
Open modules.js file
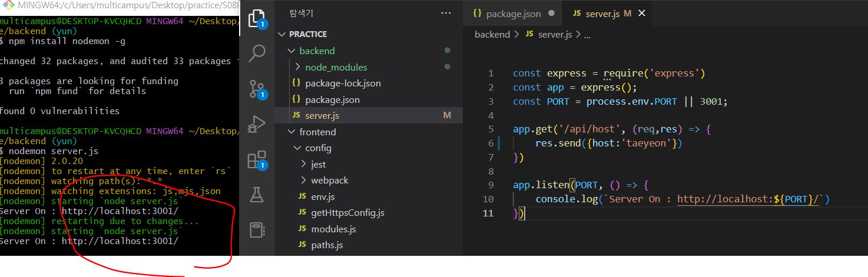coord(334,229)
